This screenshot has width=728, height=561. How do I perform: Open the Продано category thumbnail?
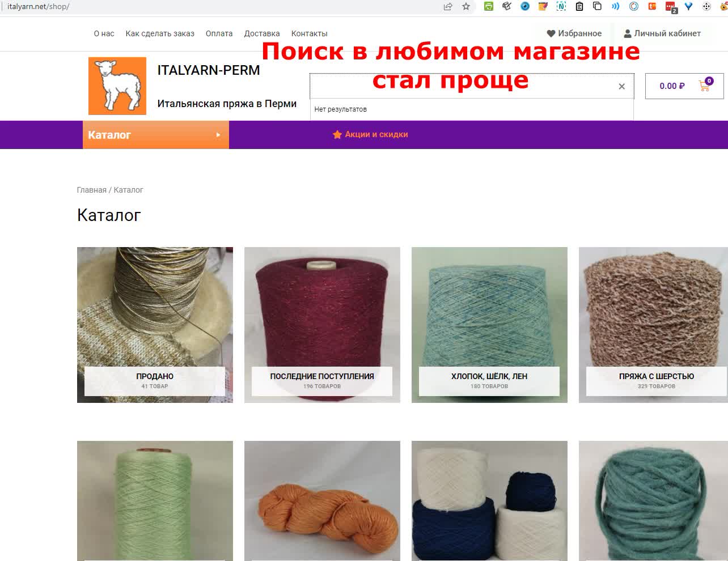(x=155, y=325)
